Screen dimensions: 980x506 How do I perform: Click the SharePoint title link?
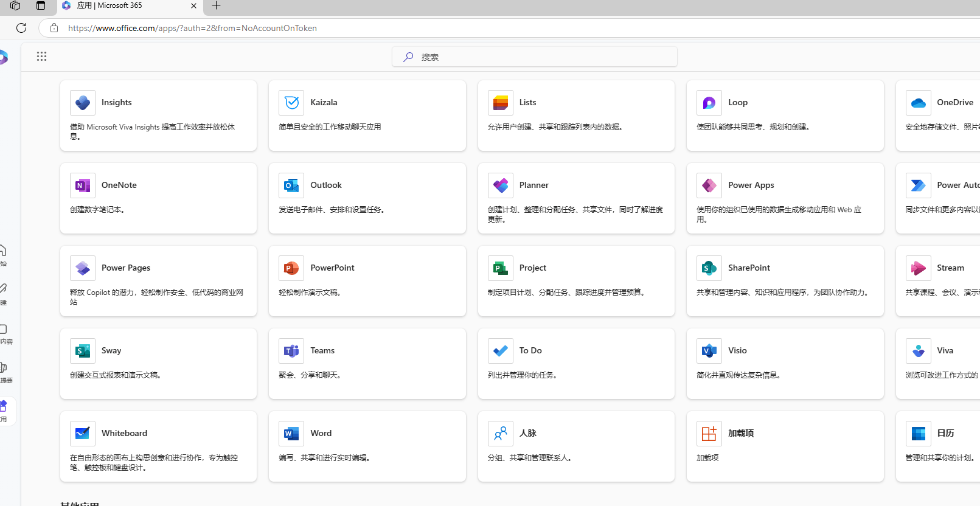(x=749, y=268)
